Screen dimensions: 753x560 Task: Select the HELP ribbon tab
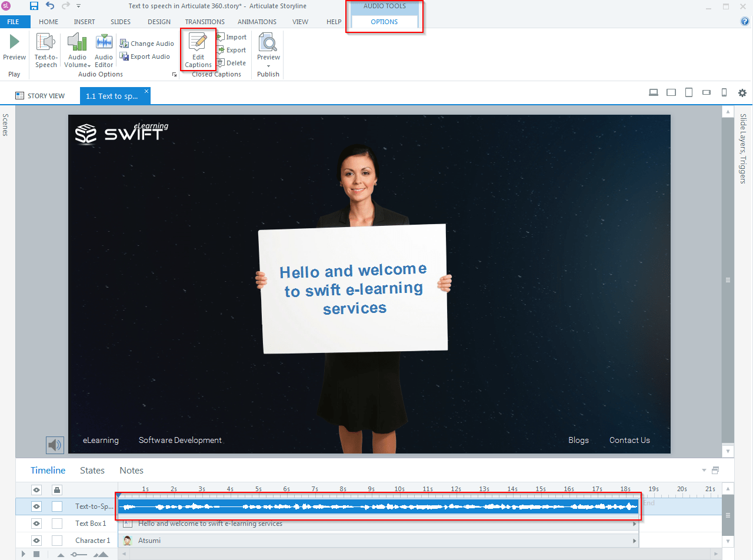(334, 22)
